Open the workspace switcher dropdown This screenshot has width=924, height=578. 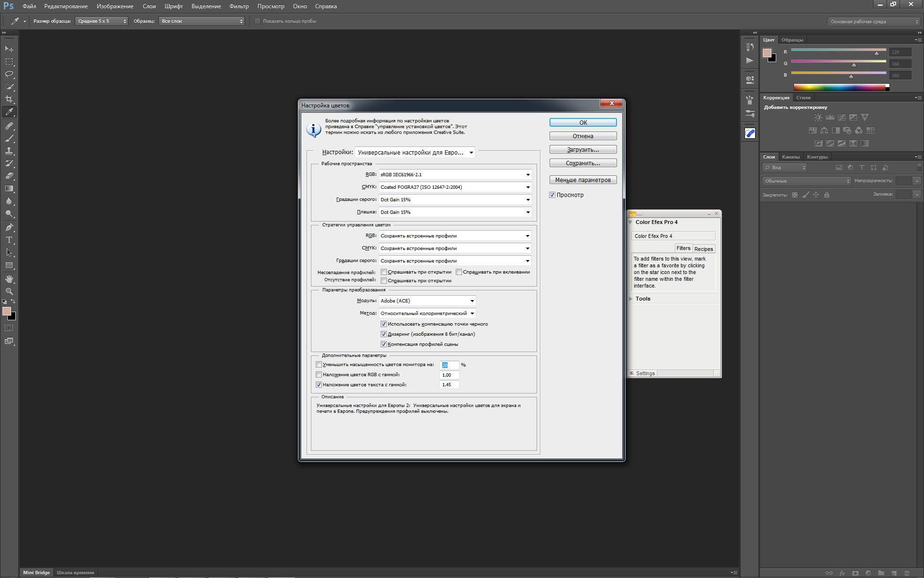click(x=874, y=22)
